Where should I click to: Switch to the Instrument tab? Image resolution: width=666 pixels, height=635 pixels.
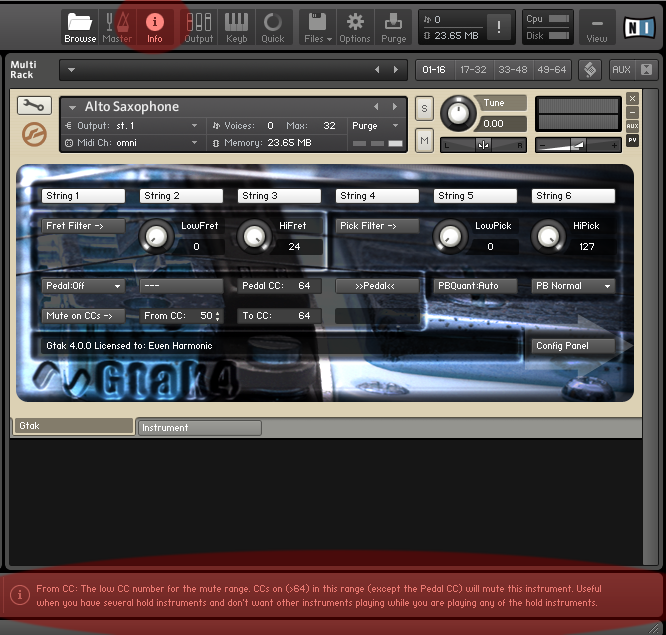tap(198, 428)
